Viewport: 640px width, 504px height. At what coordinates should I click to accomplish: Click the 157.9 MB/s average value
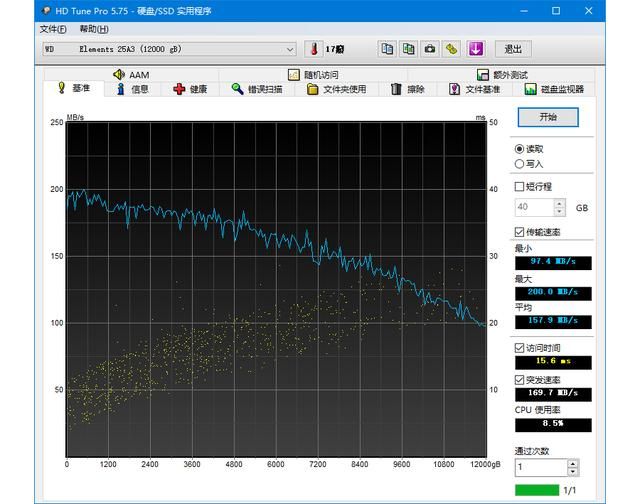pyautogui.click(x=553, y=322)
